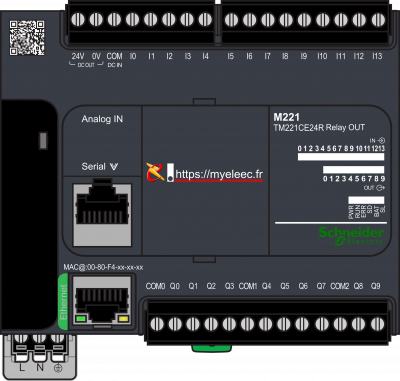Click the I10 input label
The image size is (400, 381).
pos(322,56)
